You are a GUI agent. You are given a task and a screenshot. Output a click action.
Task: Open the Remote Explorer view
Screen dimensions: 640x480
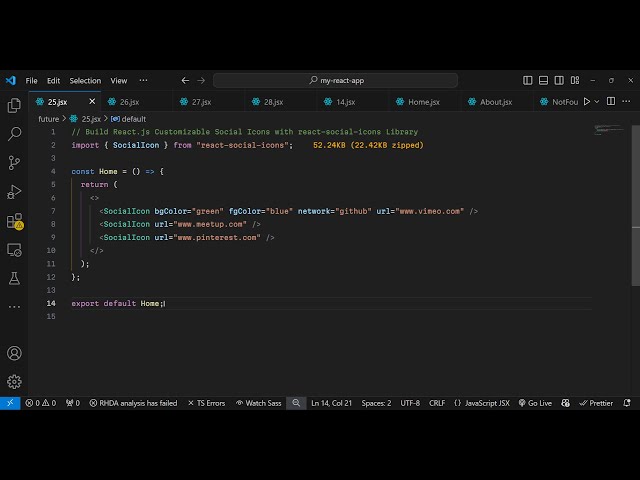pyautogui.click(x=14, y=250)
